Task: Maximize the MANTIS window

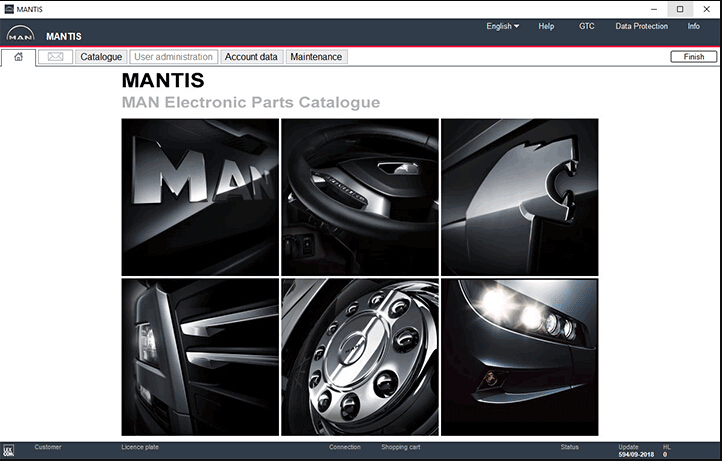Action: coord(680,9)
